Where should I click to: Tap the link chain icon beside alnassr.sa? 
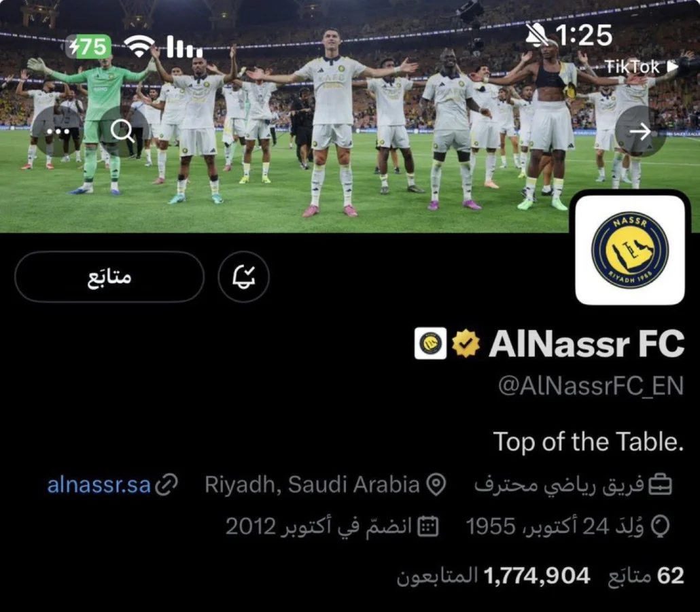[166, 484]
